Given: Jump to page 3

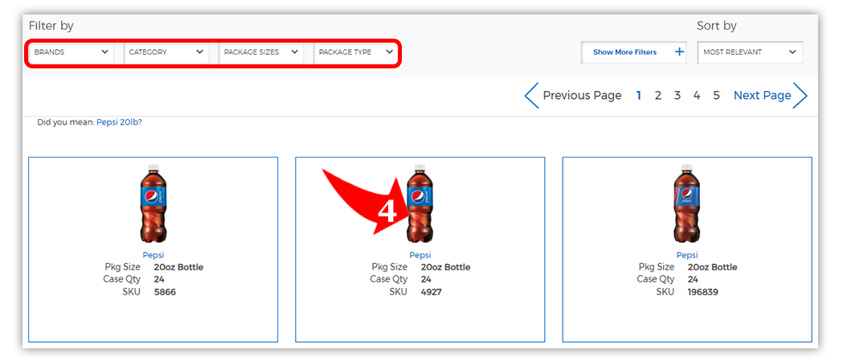Looking at the screenshot, I should tap(677, 96).
